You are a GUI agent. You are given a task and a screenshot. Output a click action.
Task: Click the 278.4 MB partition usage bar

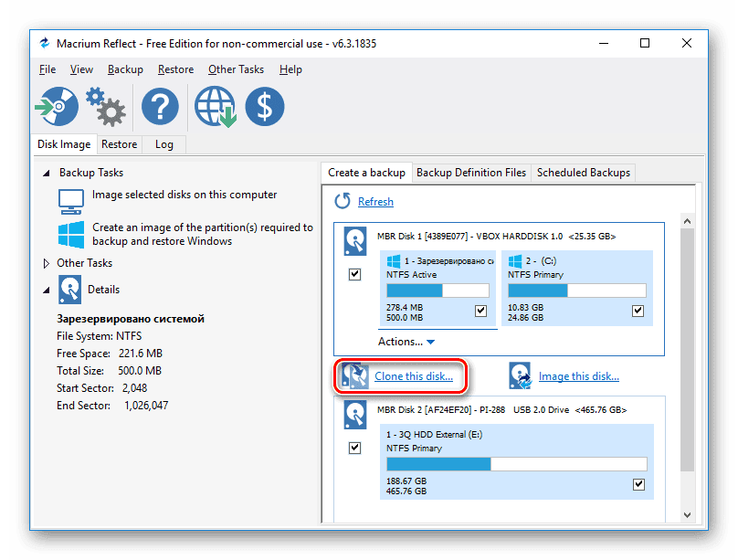tap(438, 291)
